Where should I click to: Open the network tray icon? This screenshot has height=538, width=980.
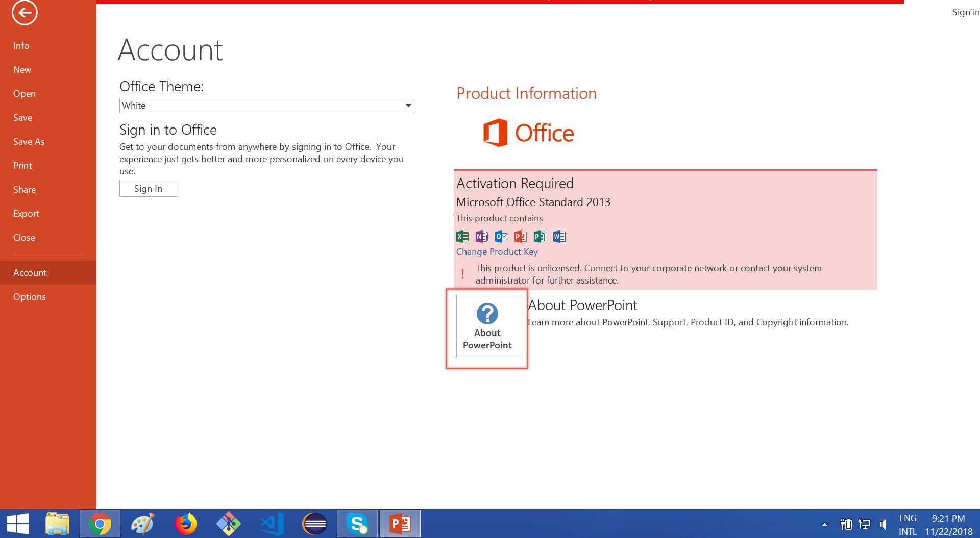tap(865, 524)
